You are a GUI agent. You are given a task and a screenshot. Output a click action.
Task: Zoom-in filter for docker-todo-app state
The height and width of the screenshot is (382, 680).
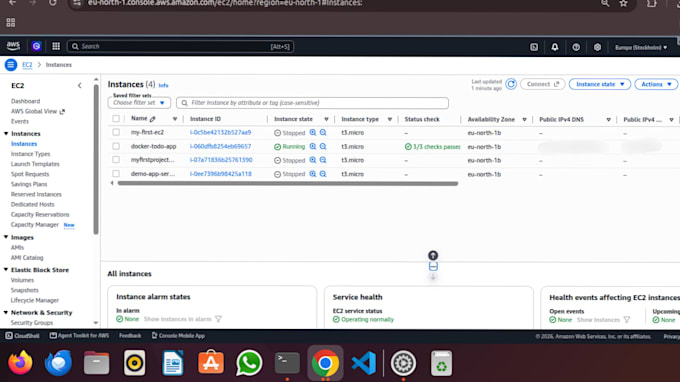[313, 147]
